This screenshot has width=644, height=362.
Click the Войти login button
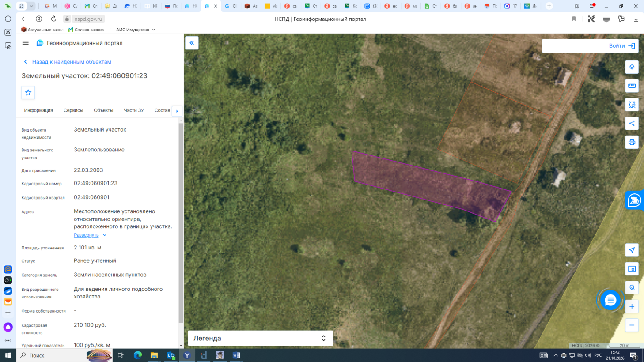coord(622,46)
